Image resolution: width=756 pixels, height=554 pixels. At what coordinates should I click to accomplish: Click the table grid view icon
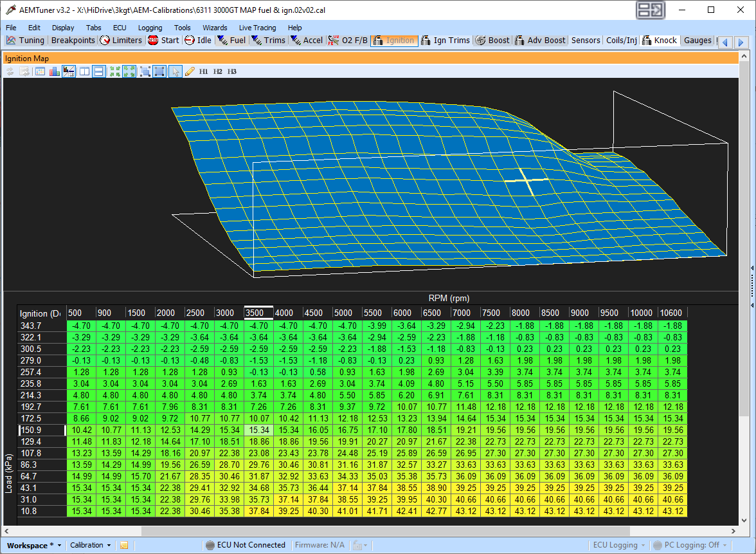click(x=40, y=71)
